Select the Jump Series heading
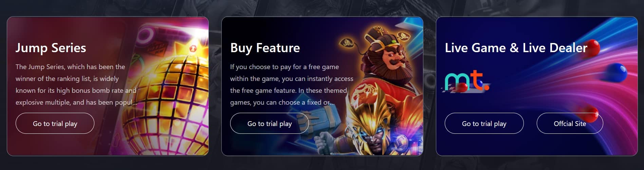This screenshot has width=644, height=170. tap(51, 48)
